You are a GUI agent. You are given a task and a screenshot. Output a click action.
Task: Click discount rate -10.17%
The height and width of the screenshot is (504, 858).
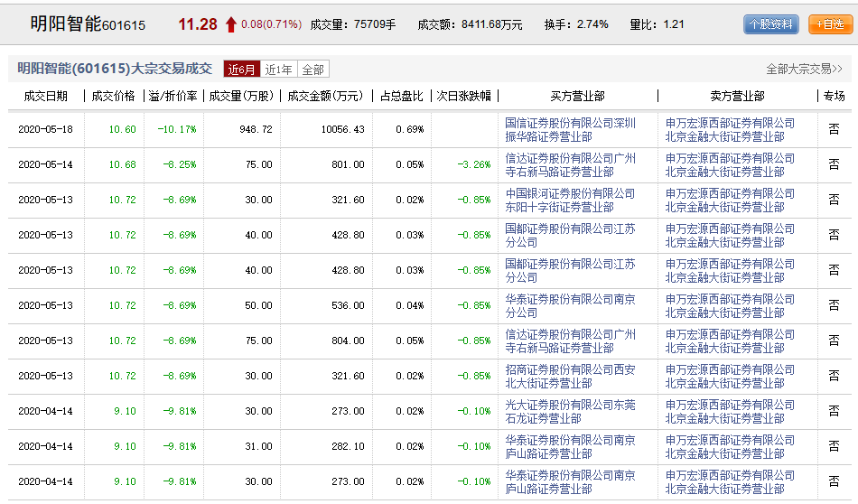click(x=177, y=130)
